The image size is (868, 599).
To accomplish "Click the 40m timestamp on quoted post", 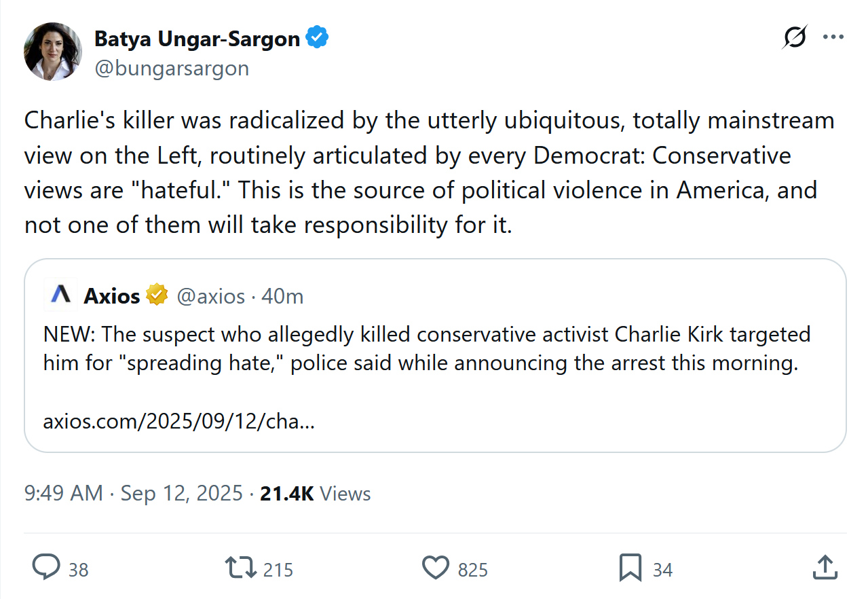I will 283,296.
